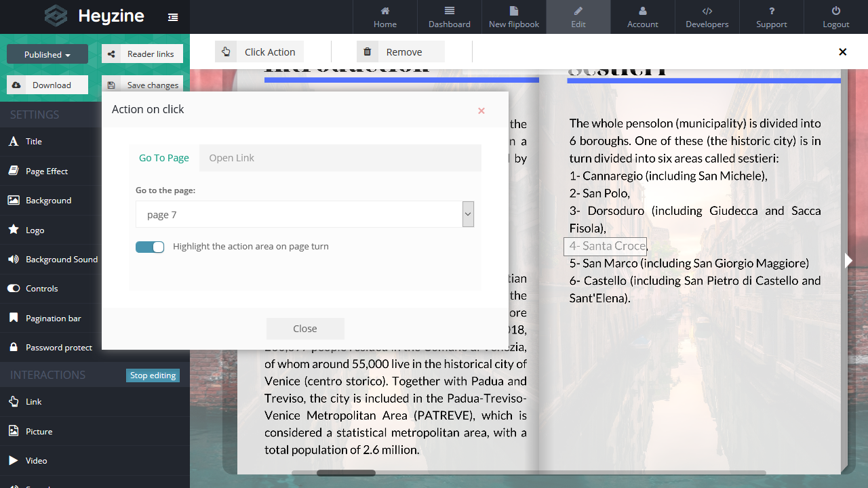The height and width of the screenshot is (488, 868).
Task: Open the Developers section
Action: pyautogui.click(x=707, y=17)
